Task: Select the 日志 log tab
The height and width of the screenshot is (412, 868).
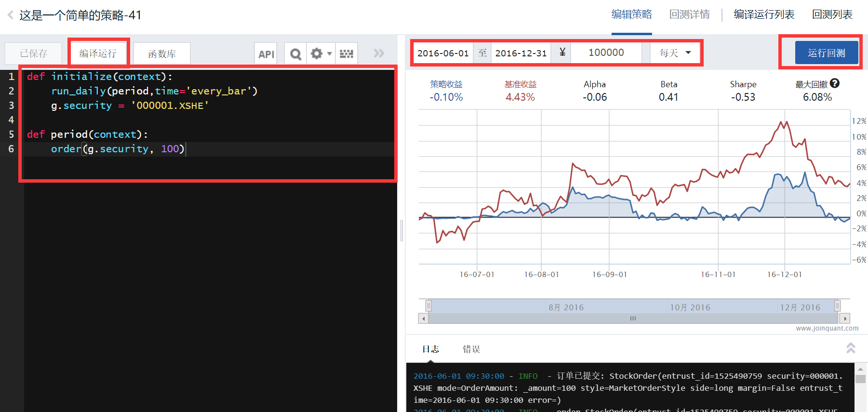Action: 430,349
